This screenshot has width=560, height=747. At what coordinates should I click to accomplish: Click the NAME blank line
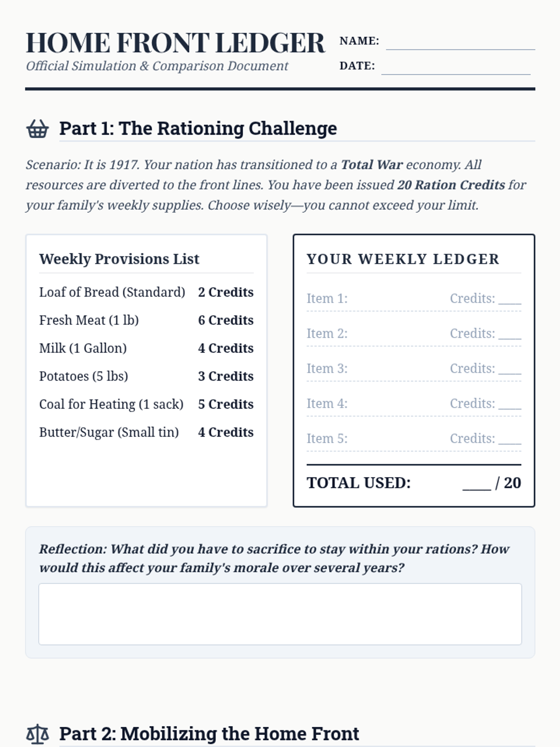(x=461, y=43)
